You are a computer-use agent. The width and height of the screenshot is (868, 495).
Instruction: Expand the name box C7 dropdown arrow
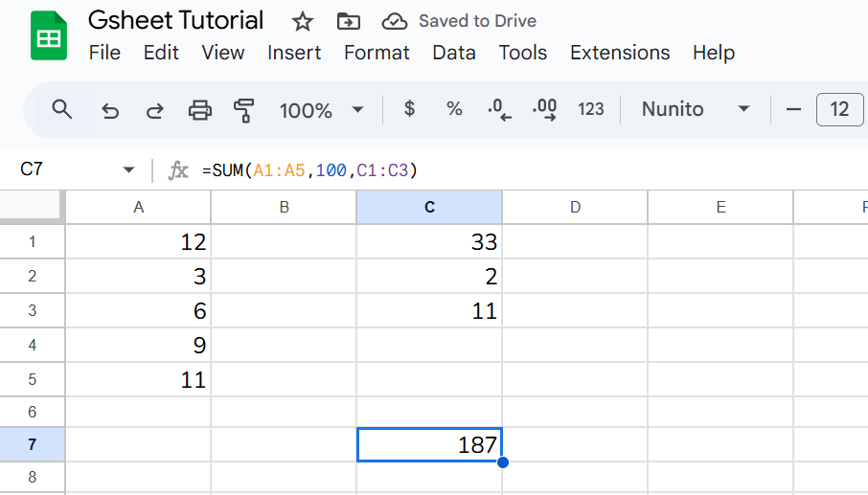coord(129,170)
